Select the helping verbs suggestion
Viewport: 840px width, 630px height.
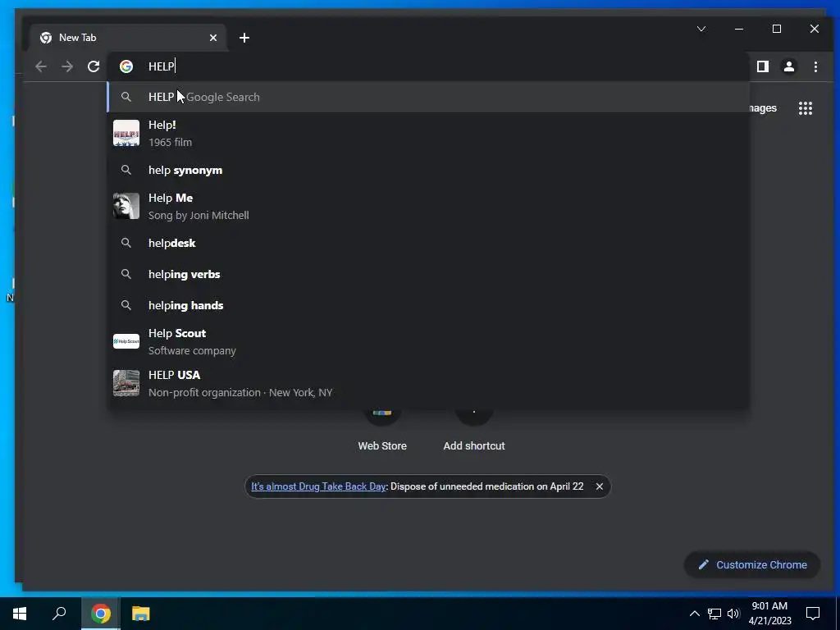(428, 274)
